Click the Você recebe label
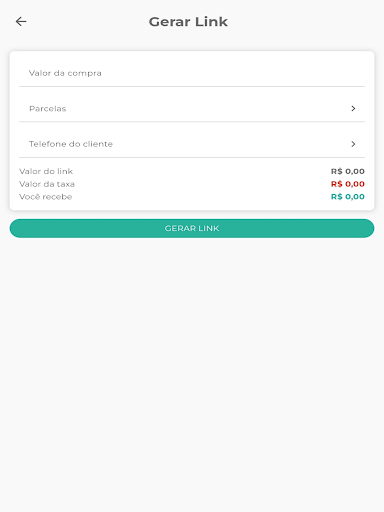This screenshot has width=384, height=512. (x=46, y=197)
